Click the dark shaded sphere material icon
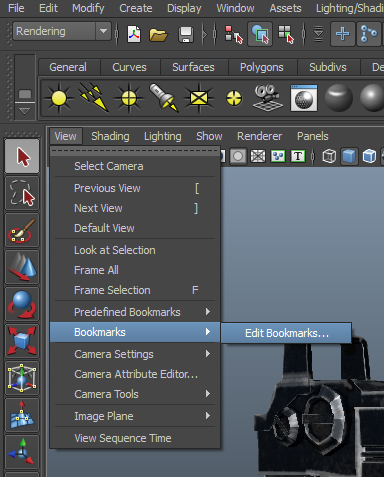 pos(339,98)
